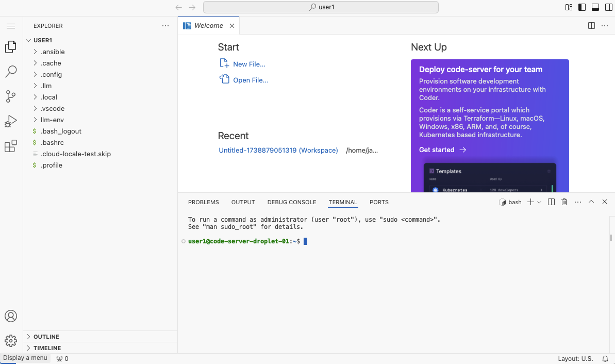Click the ports forwarded status indicator

tap(62, 358)
